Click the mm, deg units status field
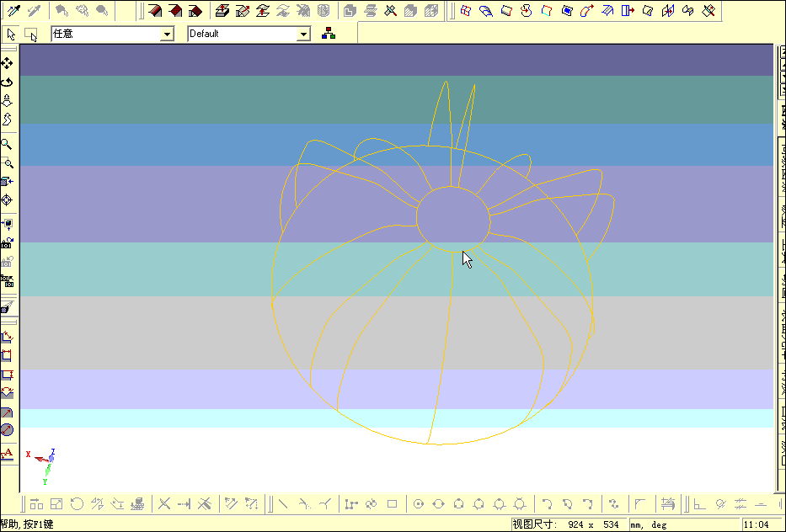 pyautogui.click(x=684, y=525)
